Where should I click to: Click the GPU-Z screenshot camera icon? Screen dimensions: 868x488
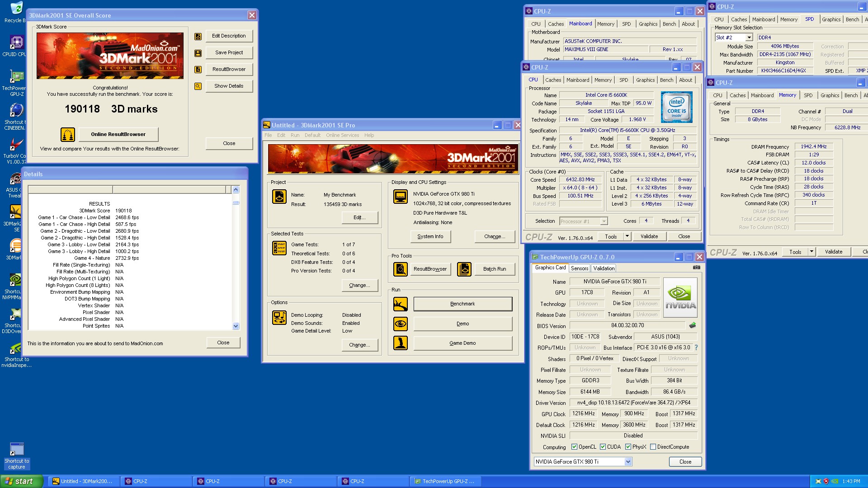(697, 267)
